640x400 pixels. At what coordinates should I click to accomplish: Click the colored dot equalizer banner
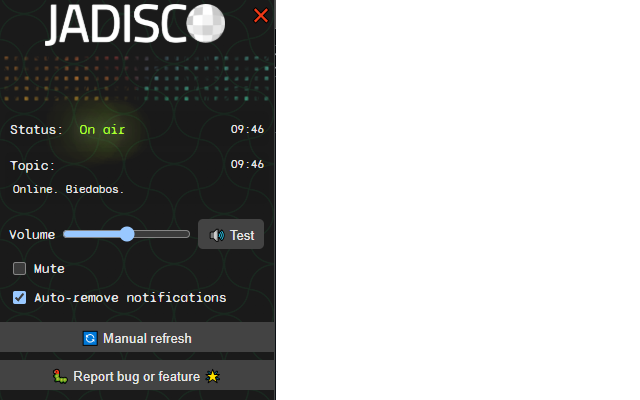click(x=137, y=78)
